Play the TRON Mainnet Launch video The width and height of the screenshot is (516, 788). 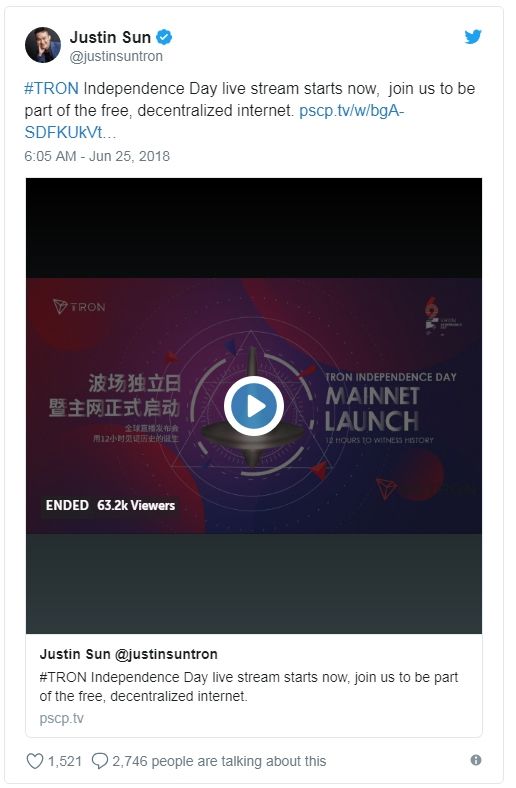(x=254, y=406)
